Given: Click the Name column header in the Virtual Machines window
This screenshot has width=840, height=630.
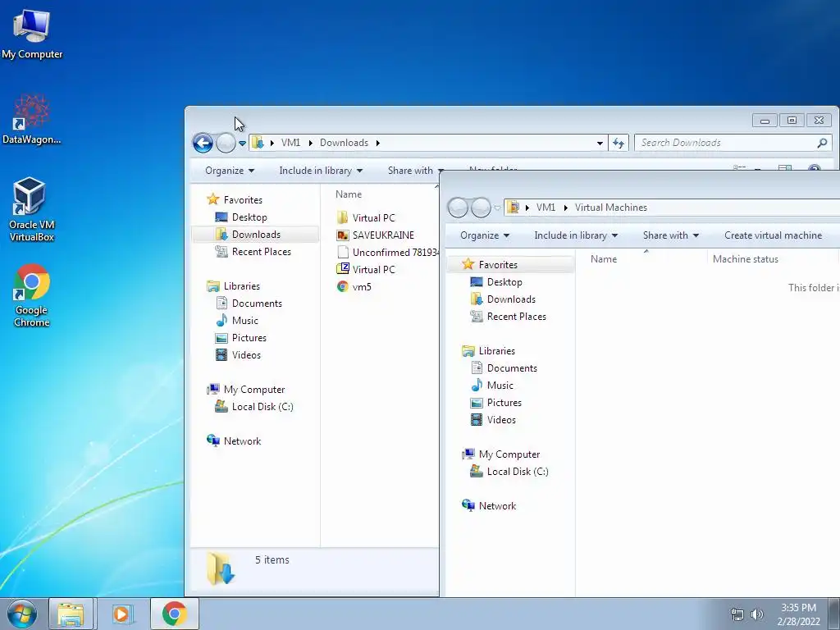Looking at the screenshot, I should point(604,259).
